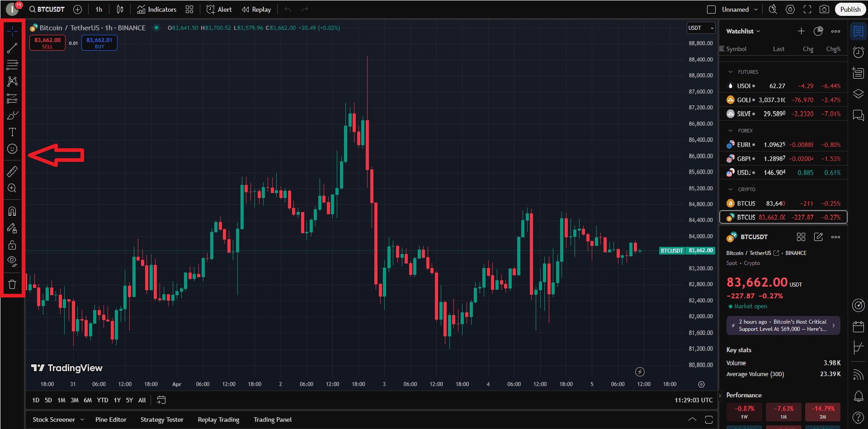Open quick search icon in top bar
The height and width of the screenshot is (429, 868).
773,9
